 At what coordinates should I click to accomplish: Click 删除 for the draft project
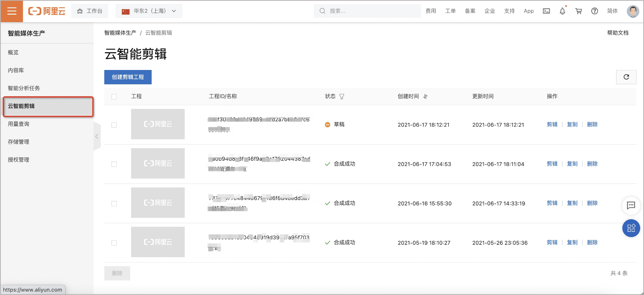click(x=592, y=125)
